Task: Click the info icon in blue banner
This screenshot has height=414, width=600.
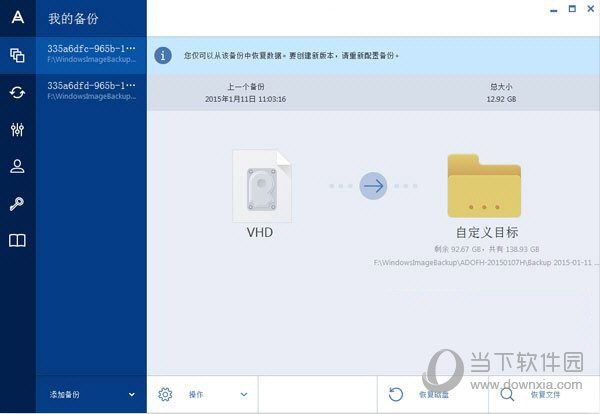Action: coord(163,56)
